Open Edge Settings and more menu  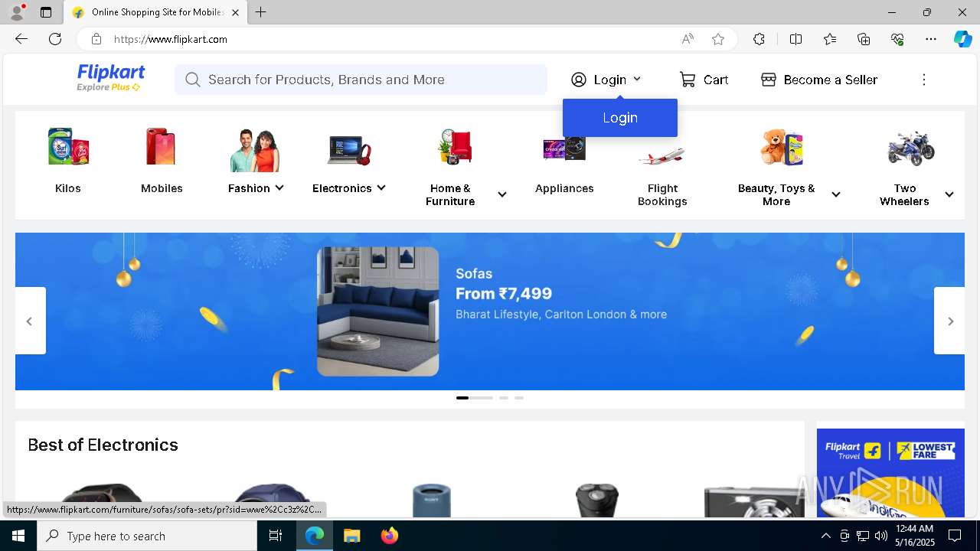931,39
